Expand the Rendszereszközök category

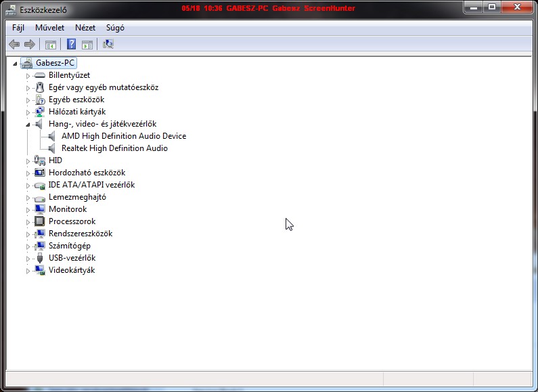tap(28, 234)
